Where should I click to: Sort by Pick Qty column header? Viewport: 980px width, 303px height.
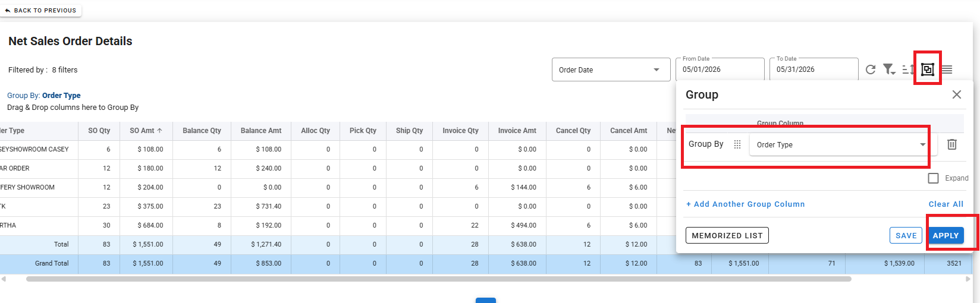[363, 131]
